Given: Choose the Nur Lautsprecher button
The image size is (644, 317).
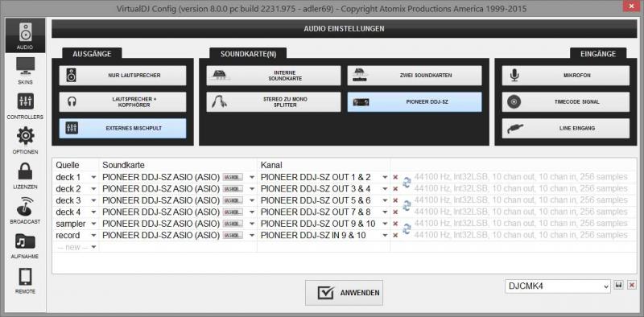Looking at the screenshot, I should [122, 76].
